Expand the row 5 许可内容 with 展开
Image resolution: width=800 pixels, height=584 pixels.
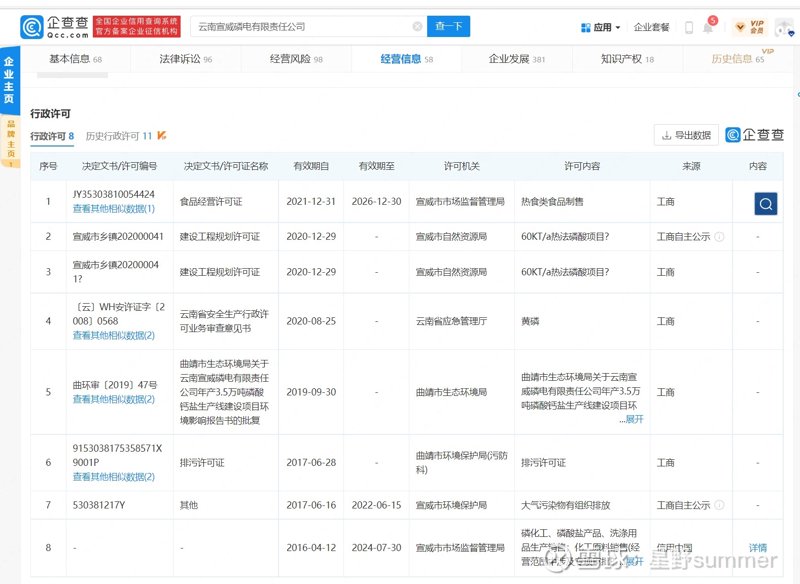click(635, 419)
